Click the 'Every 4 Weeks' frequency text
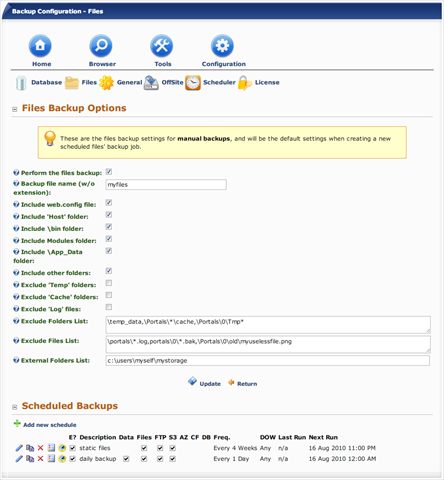This screenshot has height=480, width=444. click(x=235, y=448)
